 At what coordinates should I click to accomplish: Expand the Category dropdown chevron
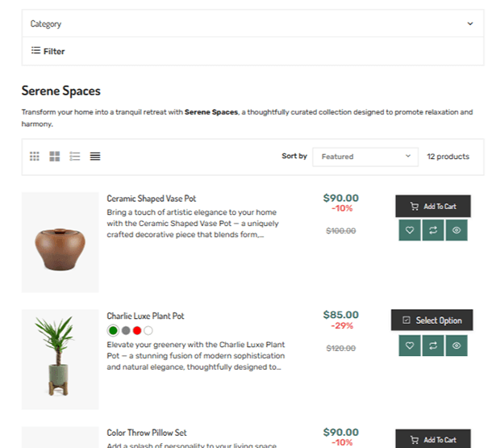pyautogui.click(x=470, y=23)
